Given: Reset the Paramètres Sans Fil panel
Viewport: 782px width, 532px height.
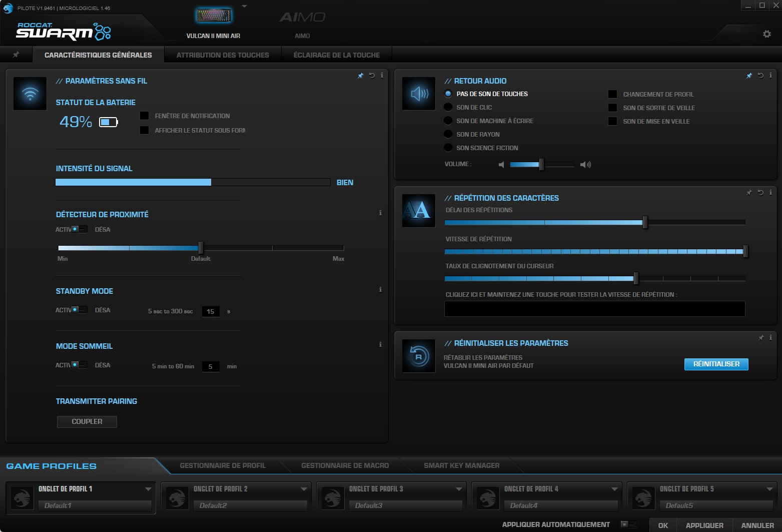Looking at the screenshot, I should coord(372,76).
